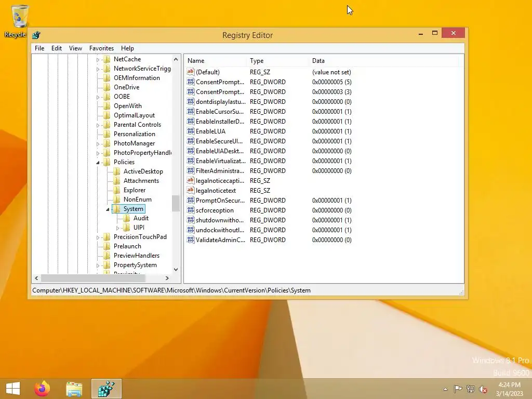This screenshot has height=399, width=532.
Task: Click the folder icon of the Audit key
Action: 127,218
